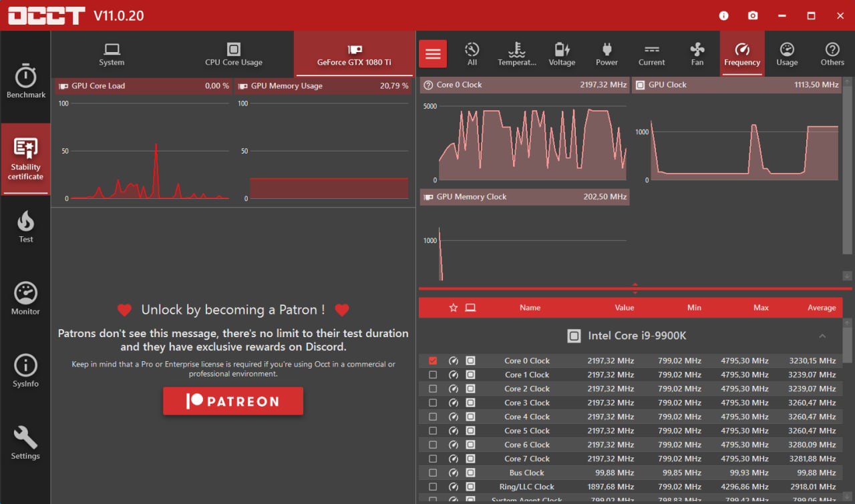Open Settings via the wrench icon
The height and width of the screenshot is (504, 855).
click(25, 443)
